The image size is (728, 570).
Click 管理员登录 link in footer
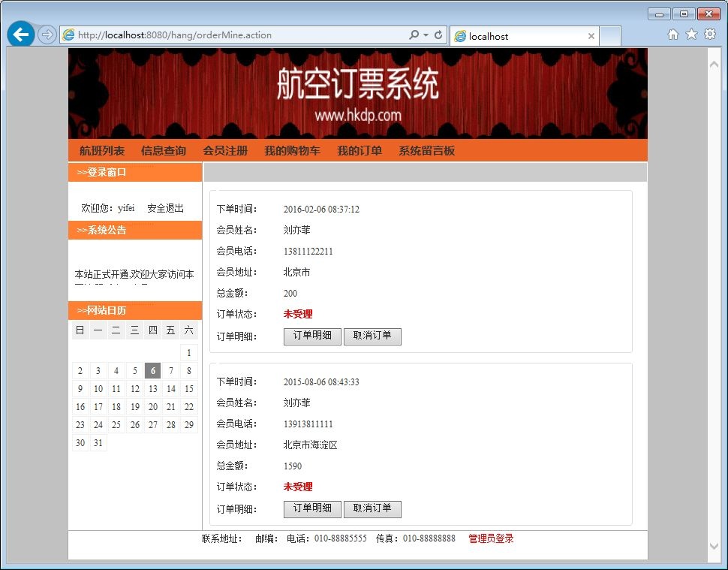pyautogui.click(x=491, y=538)
